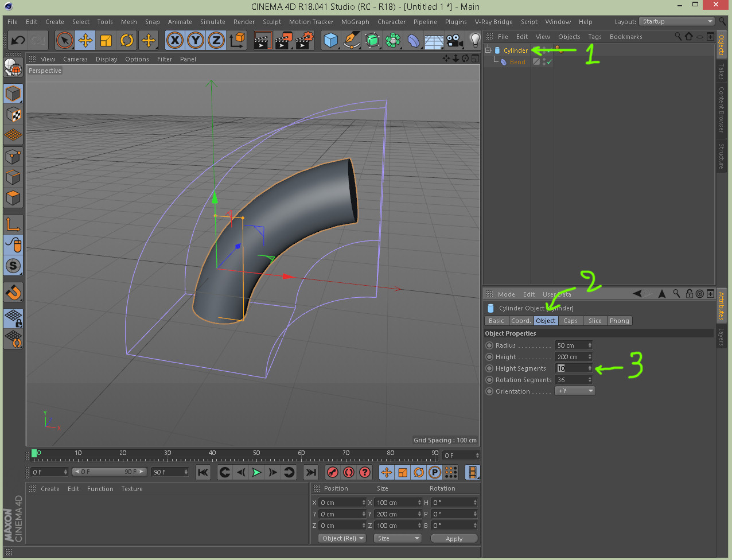732x560 pixels.
Task: Open the MoGraph menu
Action: (x=355, y=22)
